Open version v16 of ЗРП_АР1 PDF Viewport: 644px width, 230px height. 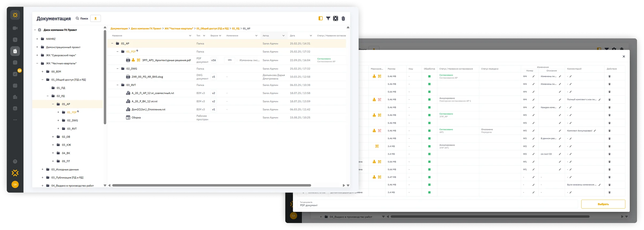coord(214,60)
